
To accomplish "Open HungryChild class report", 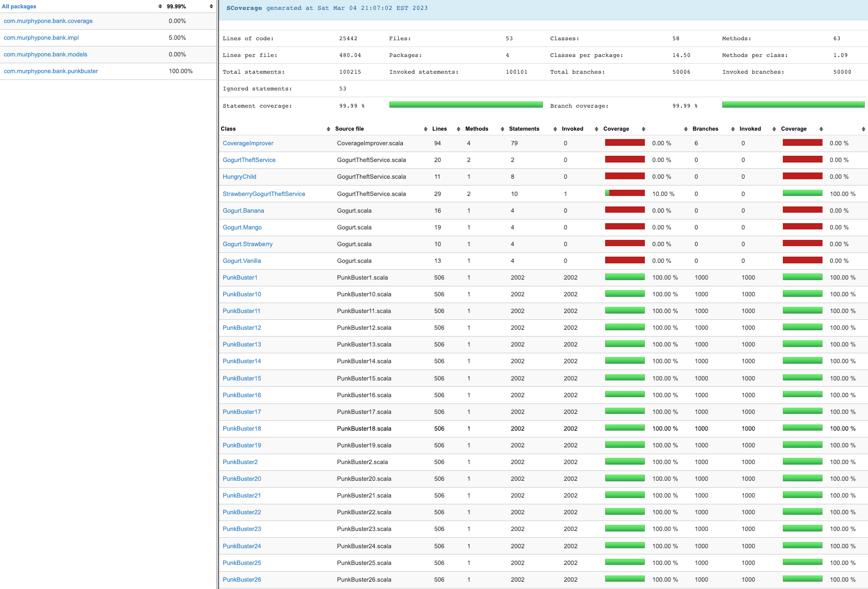I will tap(239, 177).
